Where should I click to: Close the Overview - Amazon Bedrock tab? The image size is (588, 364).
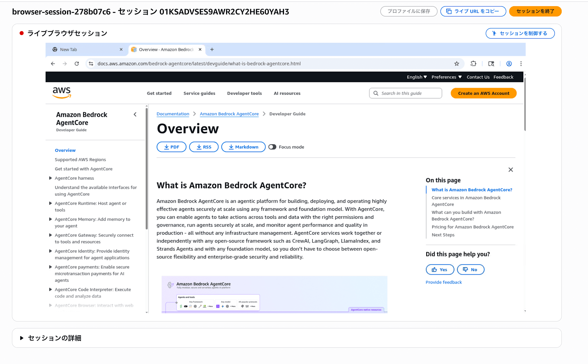pyautogui.click(x=200, y=49)
